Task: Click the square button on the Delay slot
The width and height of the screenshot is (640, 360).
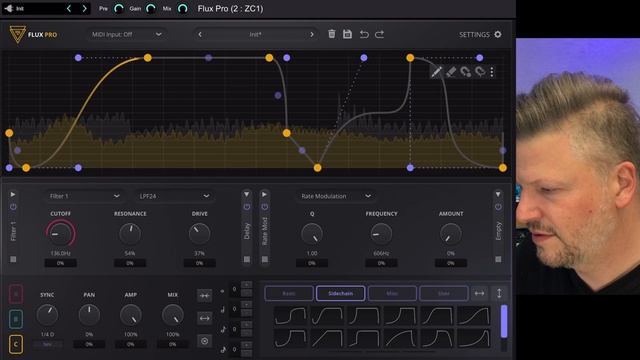Action: pyautogui.click(x=247, y=259)
